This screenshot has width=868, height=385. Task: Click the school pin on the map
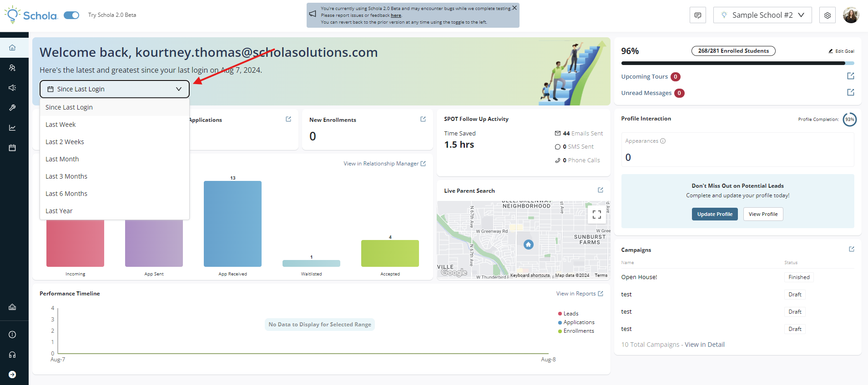tap(528, 245)
